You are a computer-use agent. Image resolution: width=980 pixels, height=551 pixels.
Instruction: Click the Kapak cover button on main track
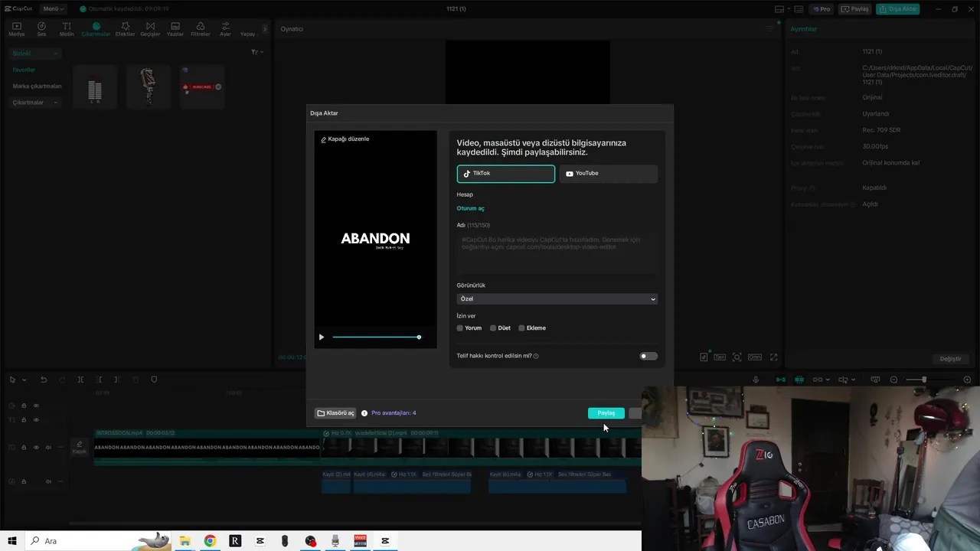point(79,448)
